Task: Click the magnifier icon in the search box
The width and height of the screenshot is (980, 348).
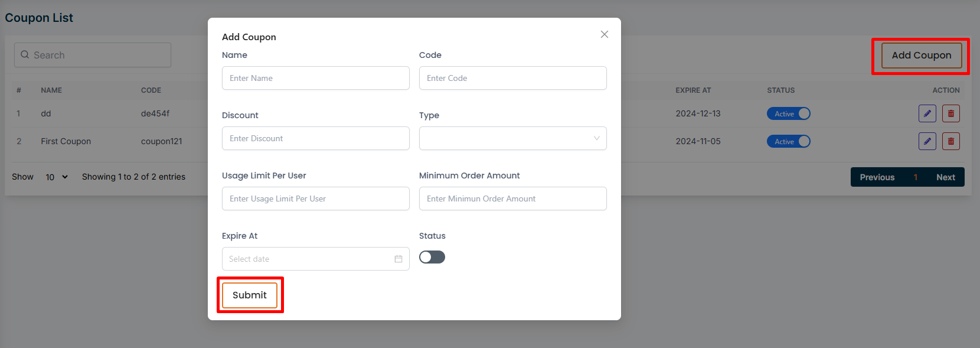Action: [x=25, y=55]
